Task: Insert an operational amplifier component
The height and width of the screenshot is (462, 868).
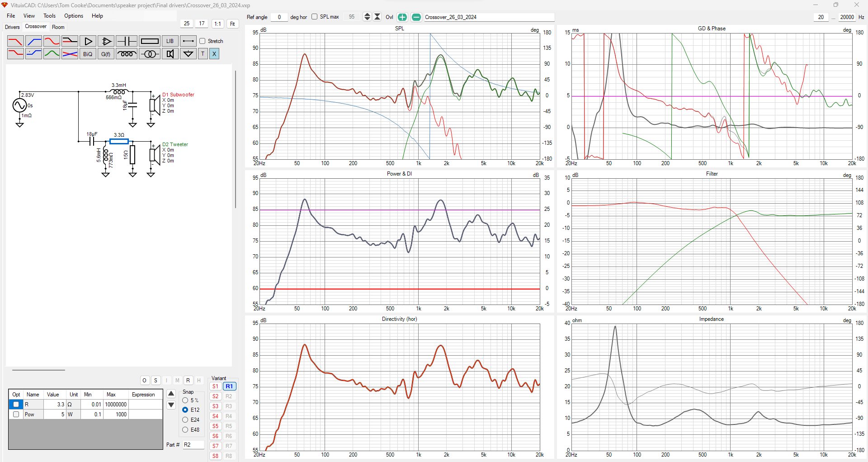Action: point(106,41)
